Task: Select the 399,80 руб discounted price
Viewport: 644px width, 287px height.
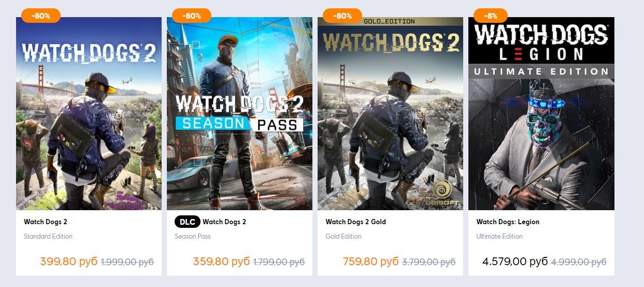Action: [x=69, y=262]
